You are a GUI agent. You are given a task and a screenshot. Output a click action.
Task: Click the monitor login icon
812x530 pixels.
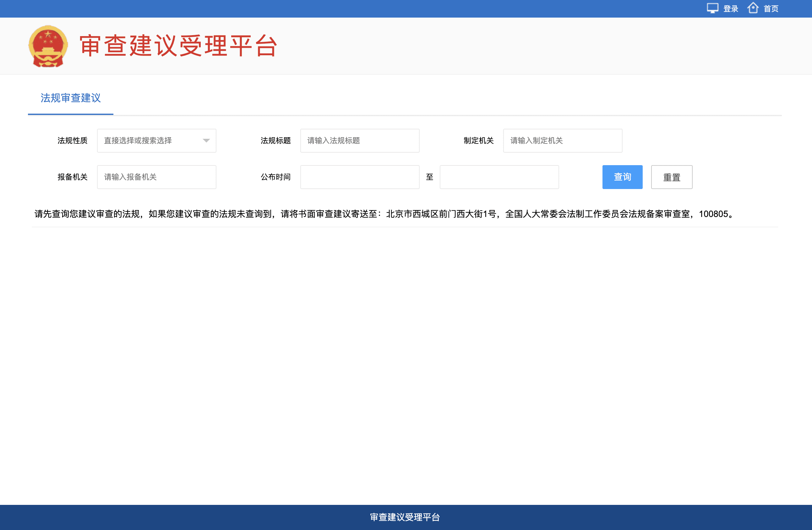pos(712,8)
